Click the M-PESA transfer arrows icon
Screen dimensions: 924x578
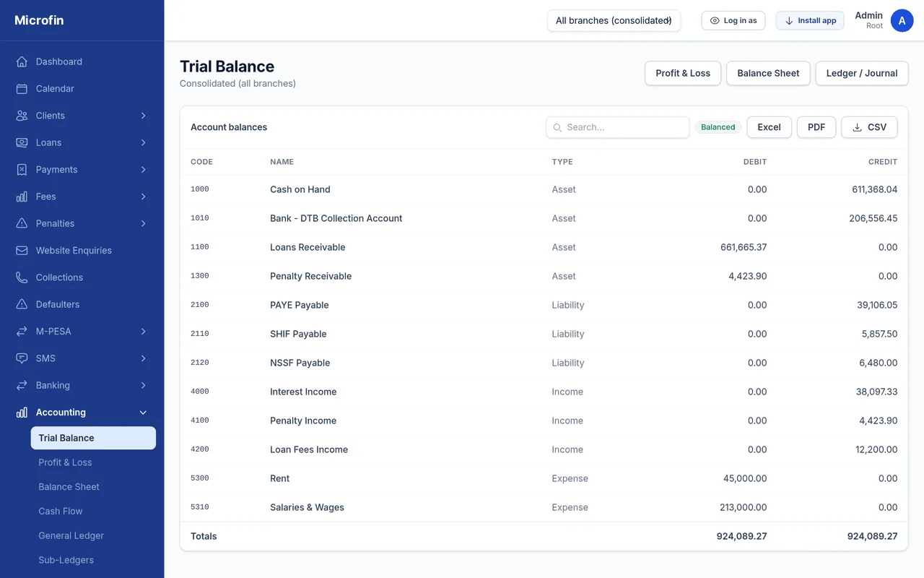[x=22, y=332]
